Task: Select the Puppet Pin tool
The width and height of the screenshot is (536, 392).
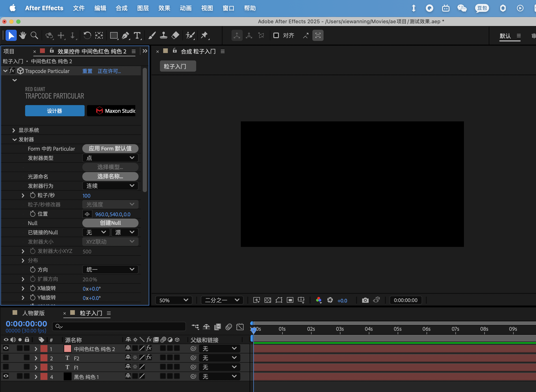Action: coord(204,36)
